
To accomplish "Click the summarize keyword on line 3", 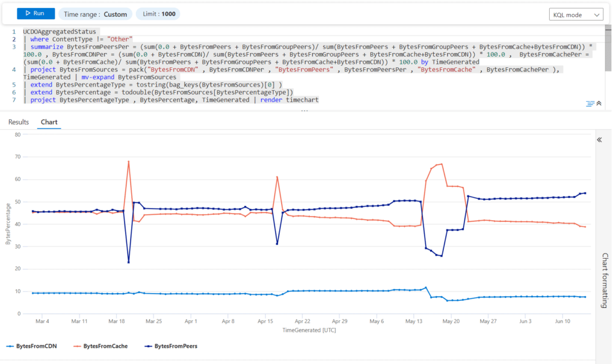I will coord(47,47).
